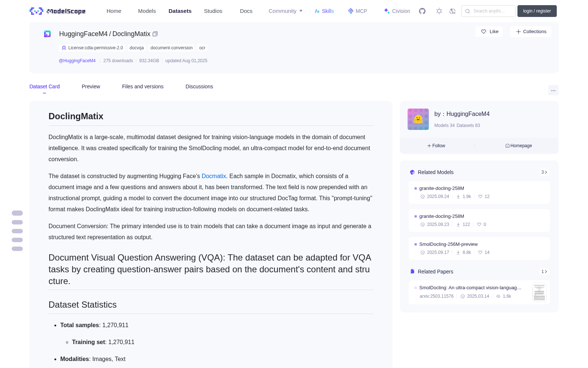Focus the Search anything input field

(488, 11)
